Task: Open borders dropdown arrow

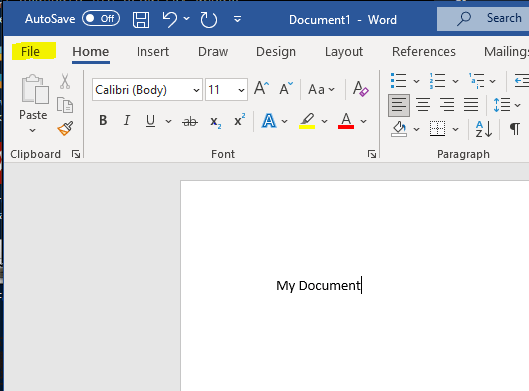Action: (455, 129)
